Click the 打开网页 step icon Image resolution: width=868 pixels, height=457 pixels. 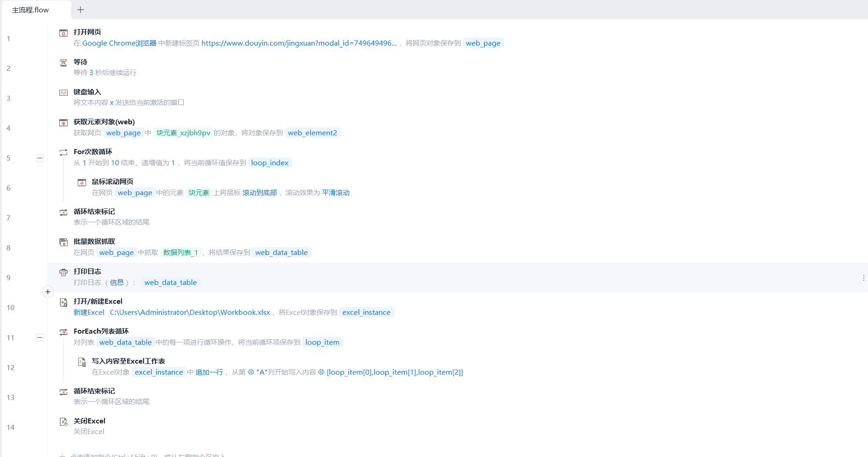pyautogui.click(x=63, y=33)
